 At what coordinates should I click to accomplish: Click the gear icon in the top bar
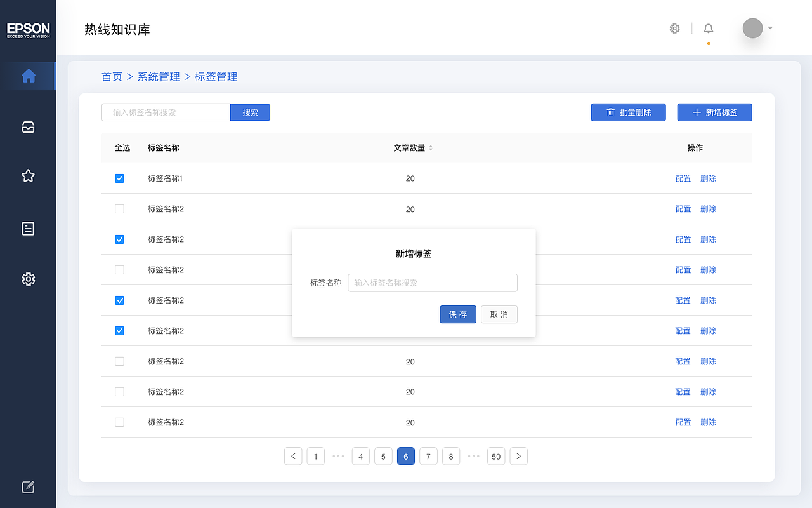[x=674, y=28]
